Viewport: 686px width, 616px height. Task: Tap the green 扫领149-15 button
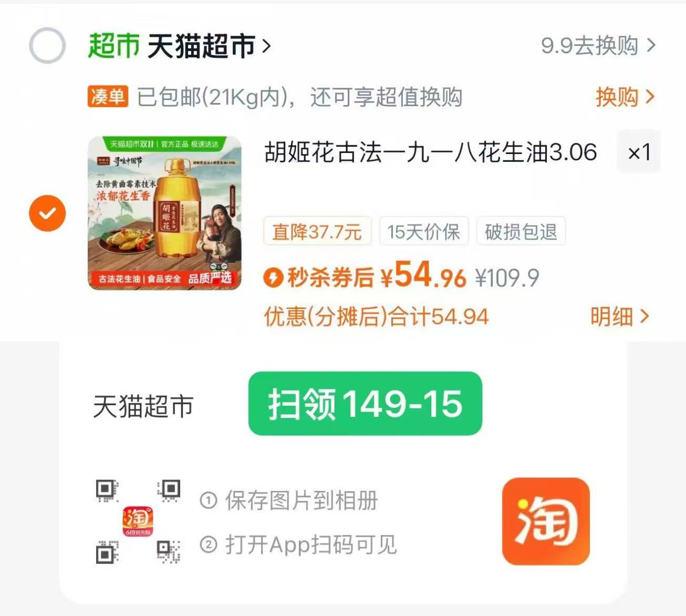click(365, 404)
